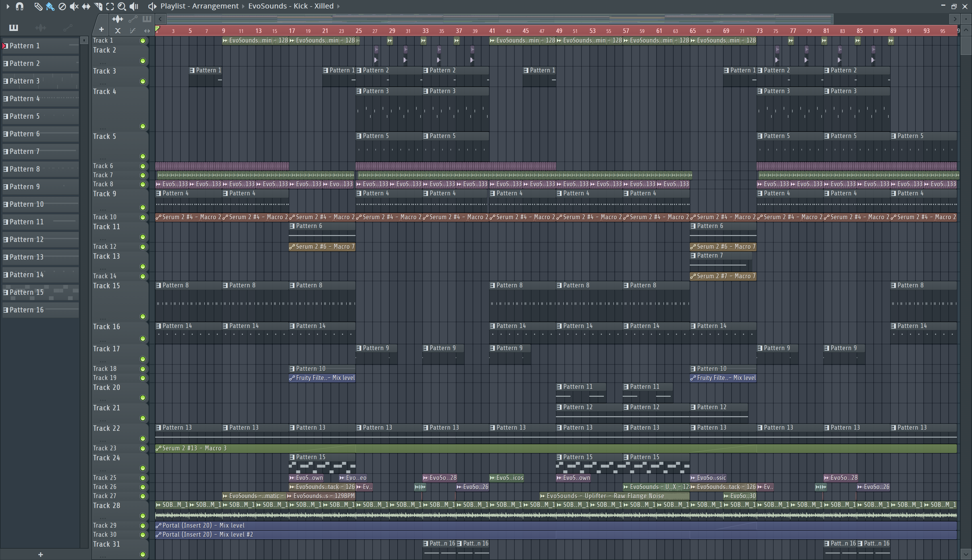Focus pattern clips piano icon above timeline
This screenshot has width=972, height=560.
(147, 19)
